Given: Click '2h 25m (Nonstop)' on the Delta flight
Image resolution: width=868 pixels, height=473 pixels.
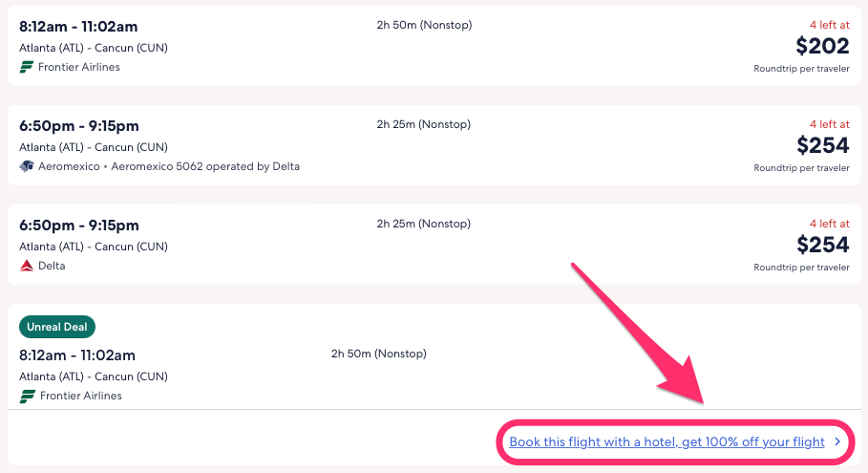Looking at the screenshot, I should [x=424, y=224].
